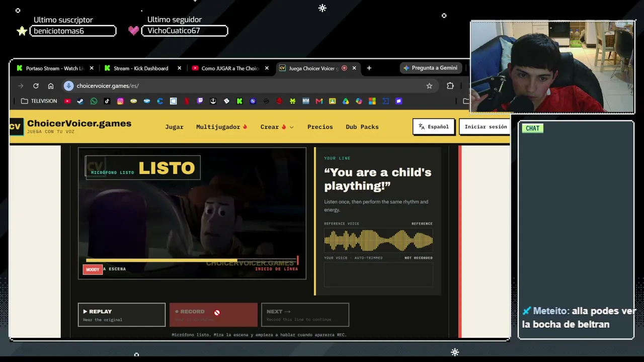The image size is (644, 362).
Task: Click the red WOODY character label
Action: click(93, 269)
